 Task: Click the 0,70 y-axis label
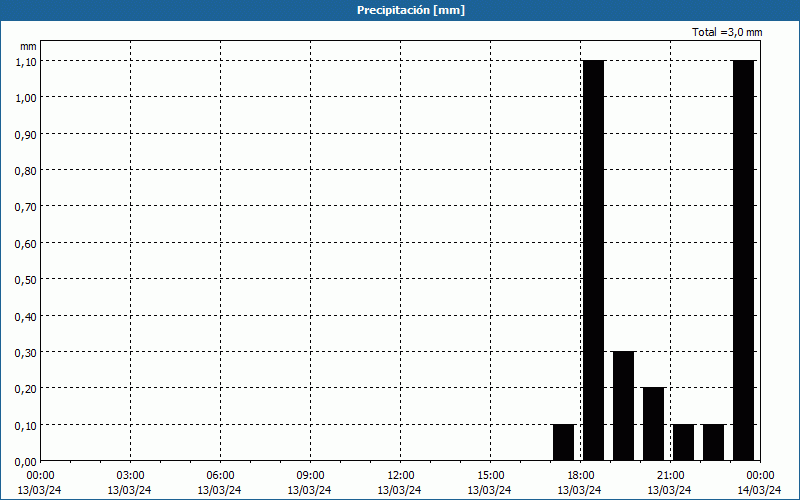(x=26, y=207)
